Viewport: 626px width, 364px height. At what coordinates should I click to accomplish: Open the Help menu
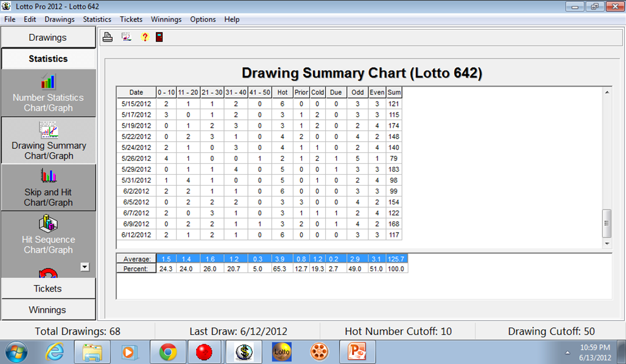pyautogui.click(x=231, y=19)
